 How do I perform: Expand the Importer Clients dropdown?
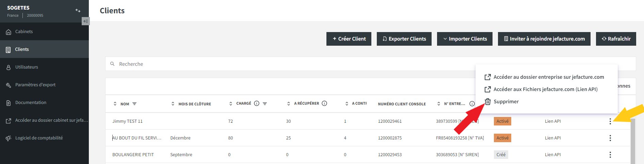(465, 39)
